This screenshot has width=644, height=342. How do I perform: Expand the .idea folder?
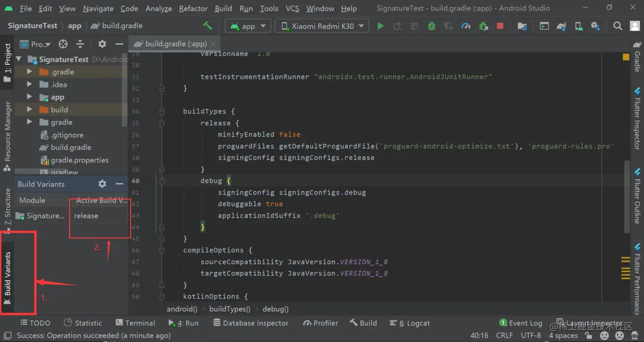tap(30, 85)
